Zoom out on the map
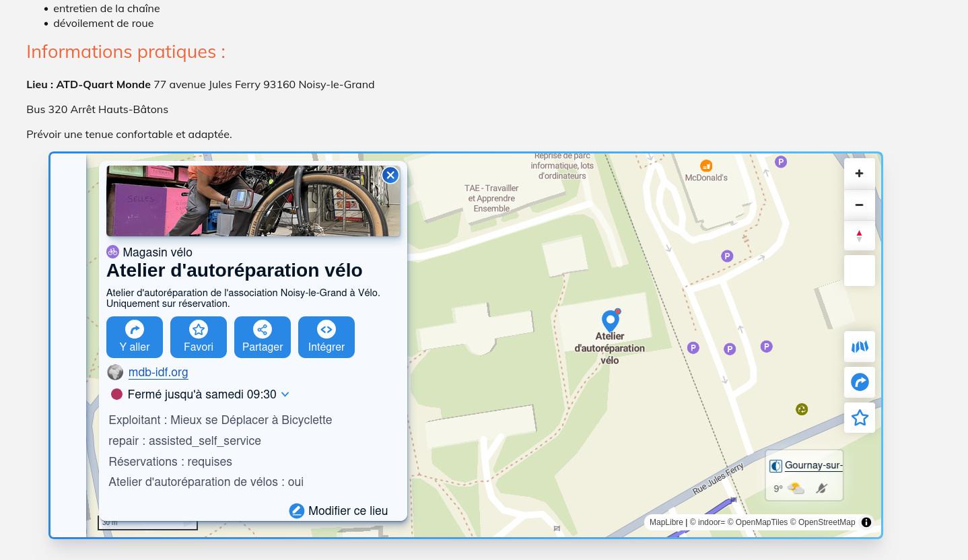Image resolution: width=968 pixels, height=560 pixels. [x=859, y=205]
